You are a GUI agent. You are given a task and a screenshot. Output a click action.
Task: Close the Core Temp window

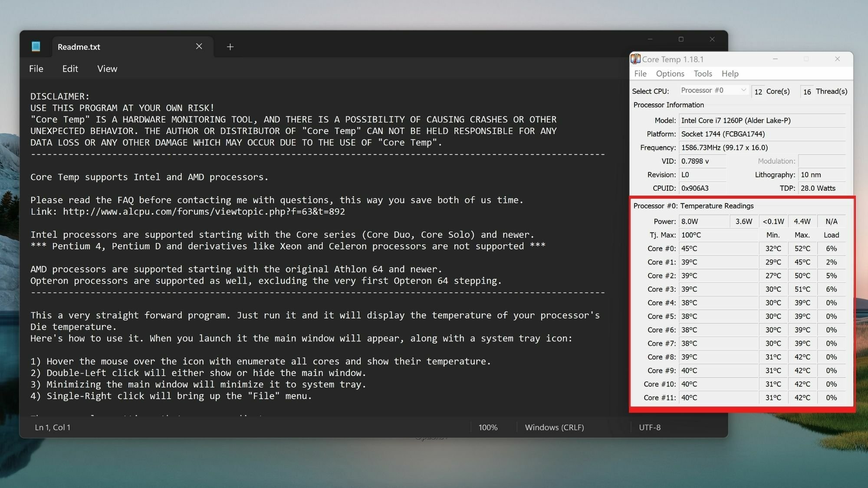tap(837, 59)
